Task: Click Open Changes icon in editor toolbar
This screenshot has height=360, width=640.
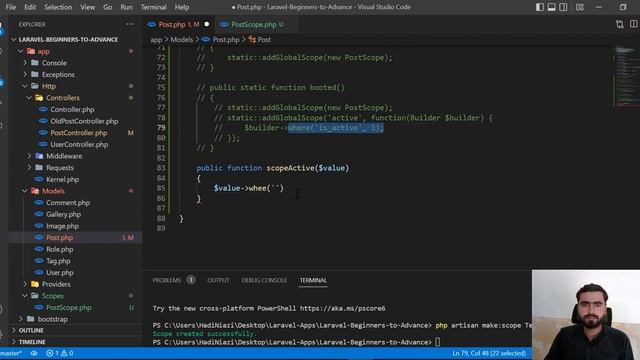Action: 620,24
